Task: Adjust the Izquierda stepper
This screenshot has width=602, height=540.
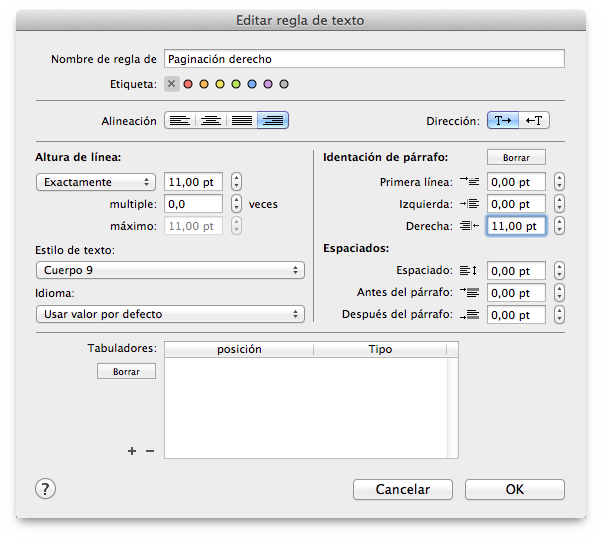Action: tap(559, 204)
